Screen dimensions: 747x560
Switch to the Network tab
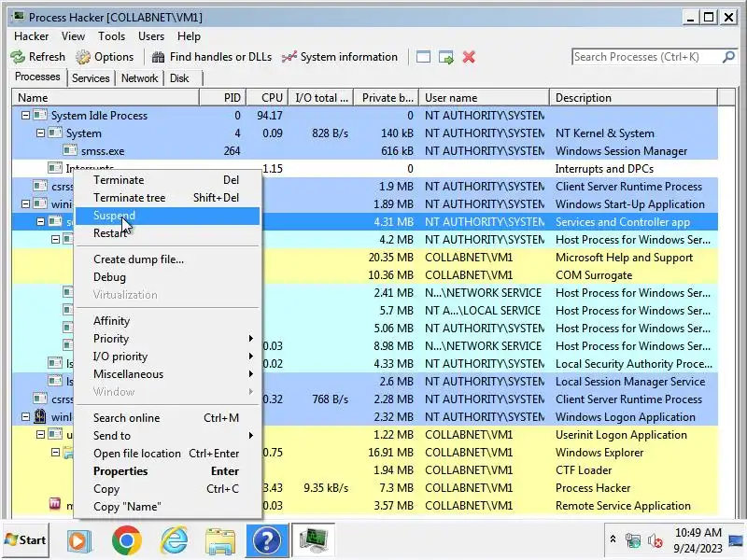[x=139, y=78]
